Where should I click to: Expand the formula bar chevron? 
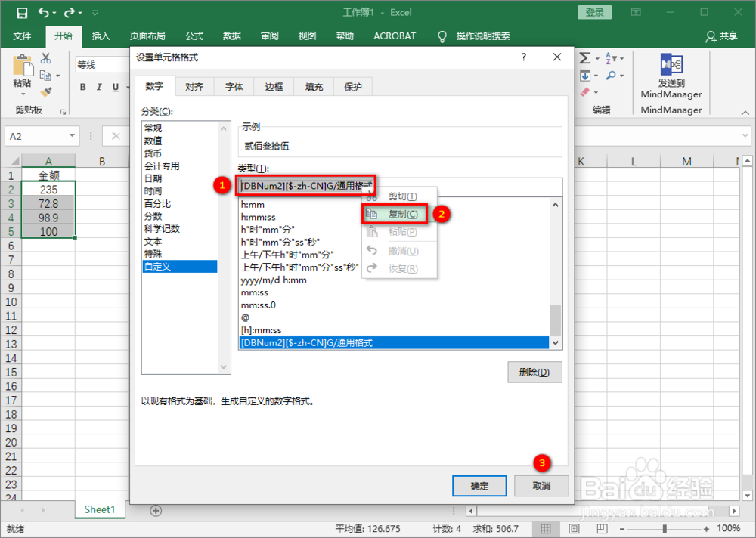pos(745,136)
